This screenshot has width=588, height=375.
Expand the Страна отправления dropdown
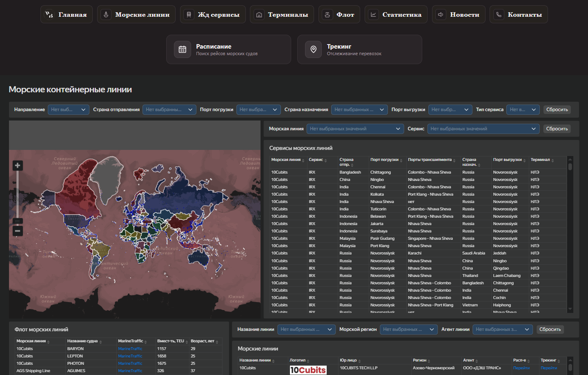click(x=169, y=109)
